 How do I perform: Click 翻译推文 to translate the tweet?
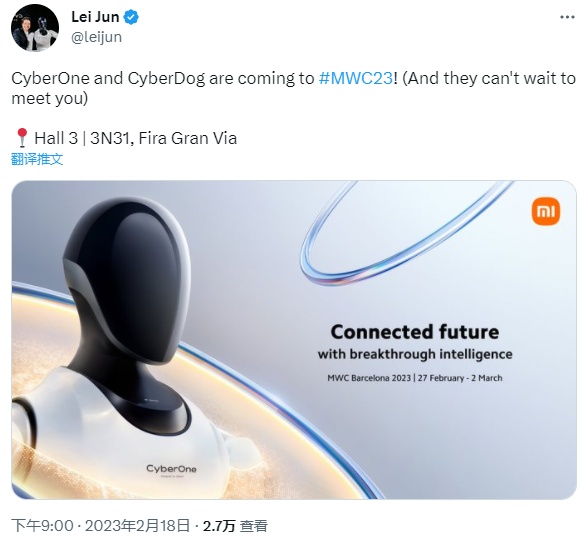click(x=37, y=159)
